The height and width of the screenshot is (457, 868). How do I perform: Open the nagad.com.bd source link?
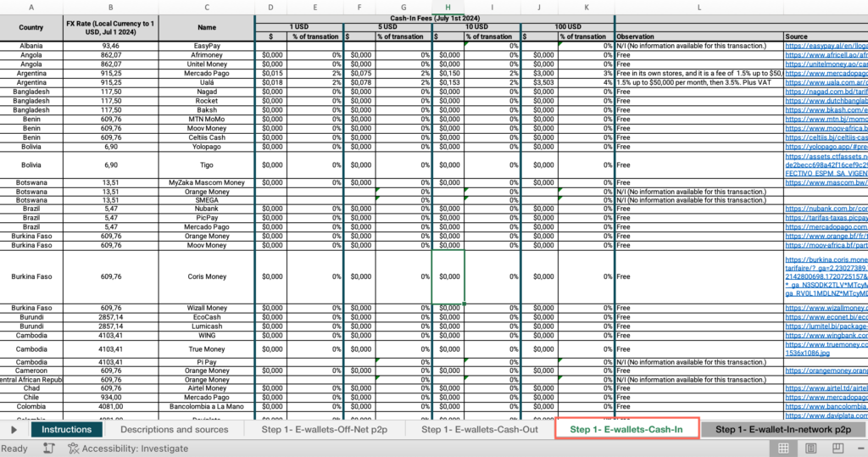tap(826, 92)
